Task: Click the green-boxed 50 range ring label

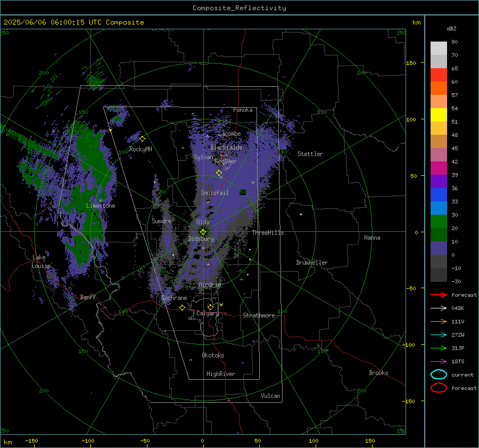Action: point(243,192)
